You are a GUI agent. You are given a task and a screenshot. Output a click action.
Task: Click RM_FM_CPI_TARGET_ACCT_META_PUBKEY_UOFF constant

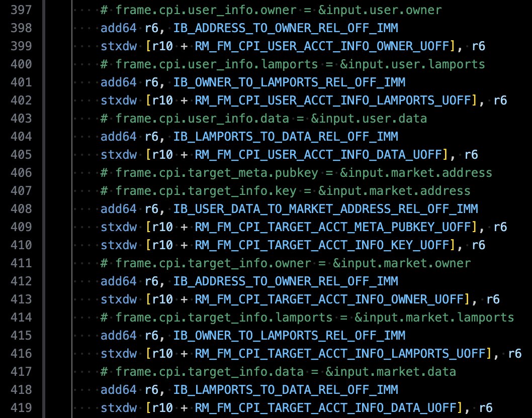tap(333, 227)
